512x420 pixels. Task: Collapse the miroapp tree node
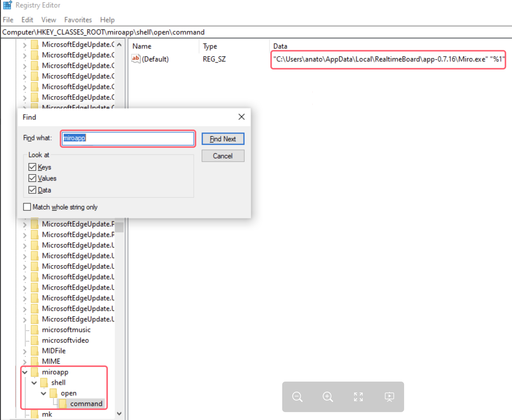coord(25,372)
